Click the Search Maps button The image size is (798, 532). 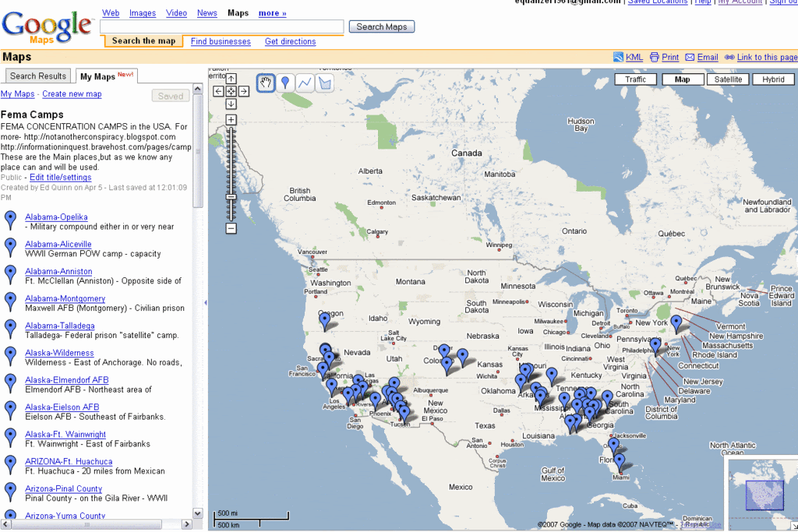coord(382,26)
